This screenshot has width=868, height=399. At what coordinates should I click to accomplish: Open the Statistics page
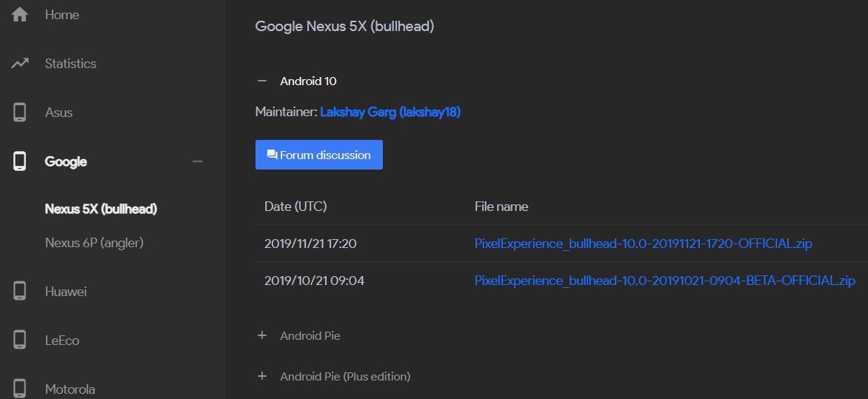point(70,64)
